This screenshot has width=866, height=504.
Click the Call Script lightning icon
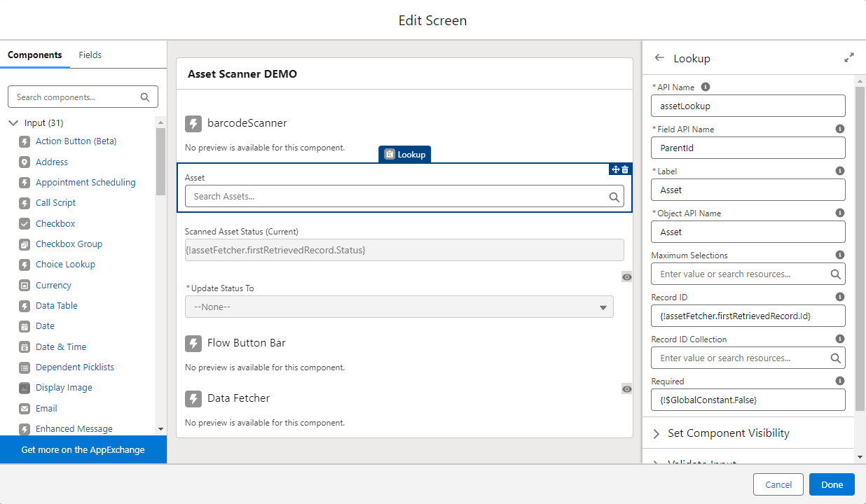pos(24,203)
